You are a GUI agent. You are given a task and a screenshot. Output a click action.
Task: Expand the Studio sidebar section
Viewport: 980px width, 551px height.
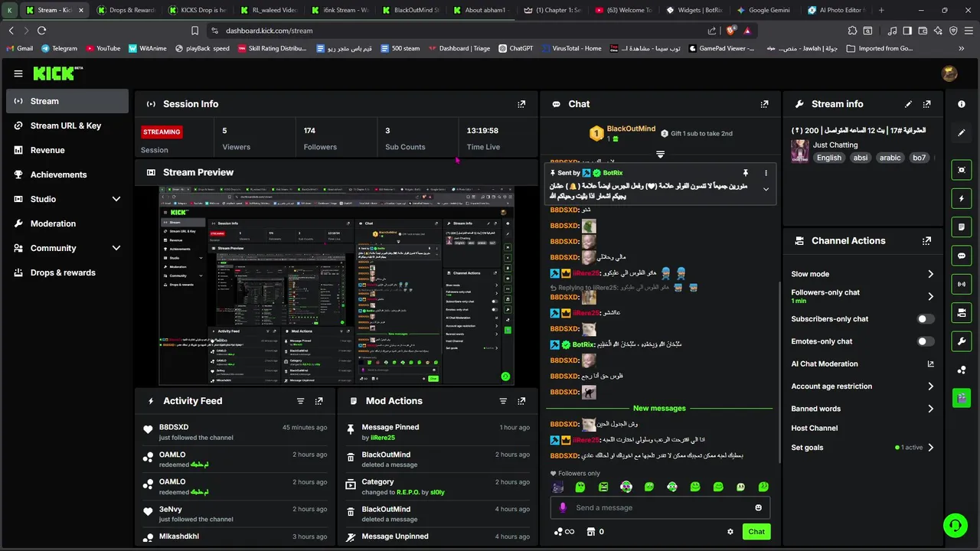click(x=116, y=199)
